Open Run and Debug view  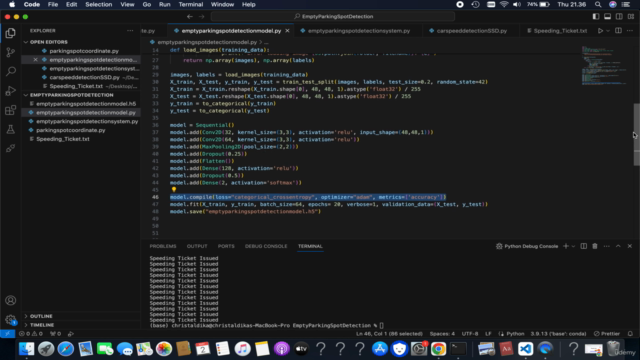(11, 91)
